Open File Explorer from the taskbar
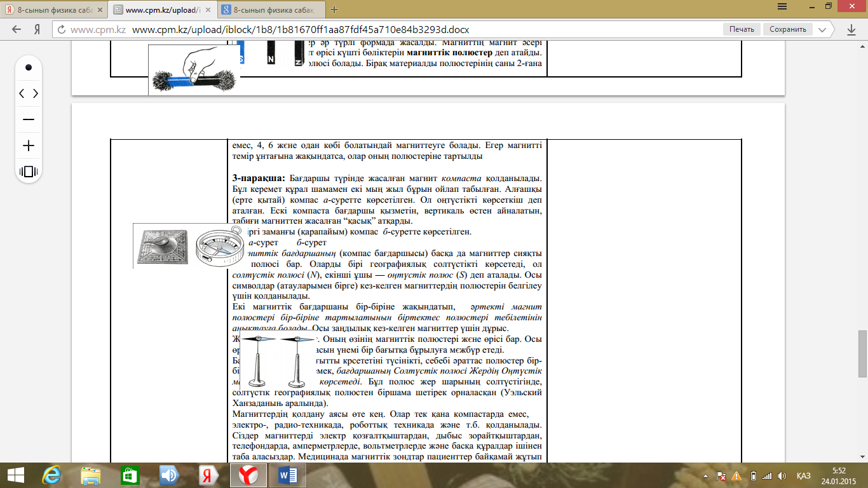The height and width of the screenshot is (488, 868). 91,475
